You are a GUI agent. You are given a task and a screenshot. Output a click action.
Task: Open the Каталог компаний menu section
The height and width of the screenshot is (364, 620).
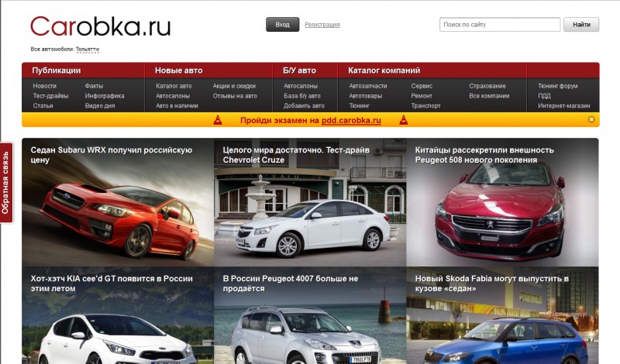(384, 70)
